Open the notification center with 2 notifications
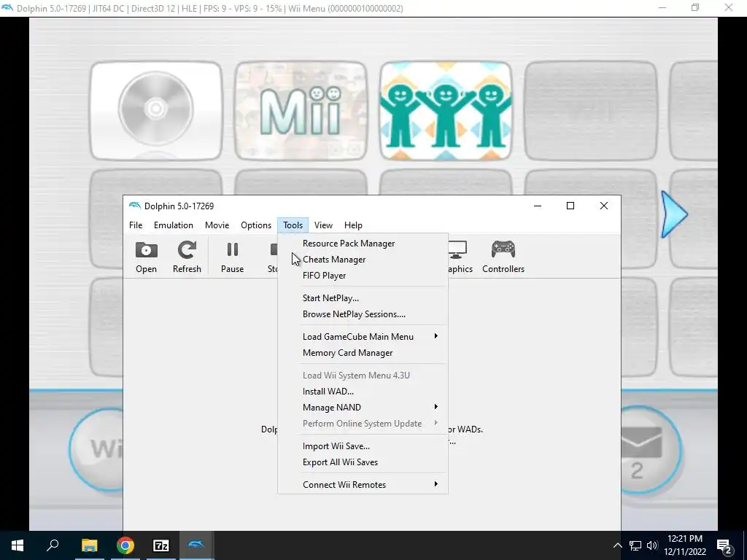This screenshot has height=560, width=747. (724, 546)
